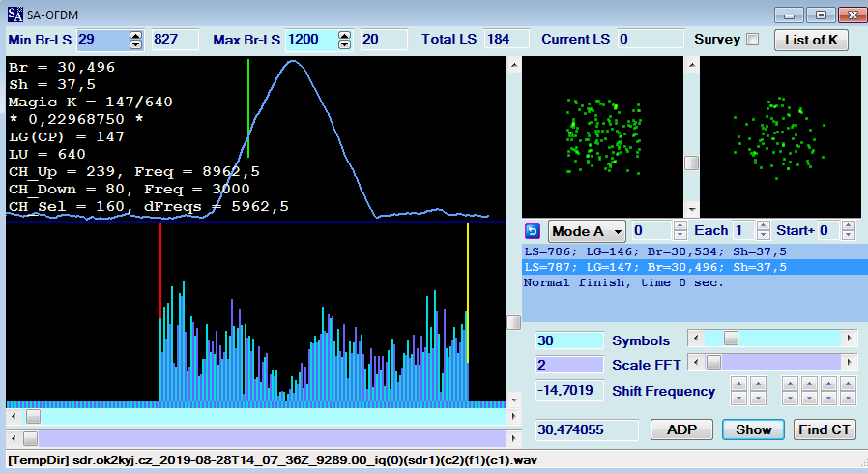Click the Scale FFT slider thumb
Screen dimensions: 868x473
tap(714, 362)
